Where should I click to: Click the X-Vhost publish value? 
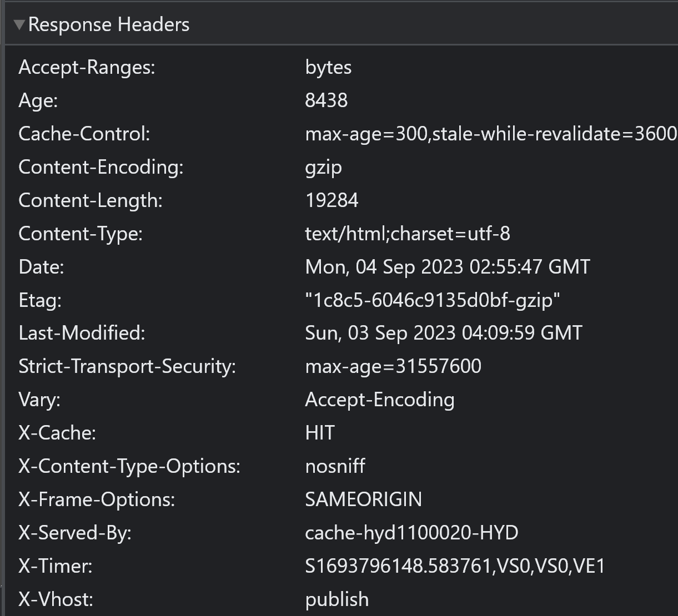[337, 599]
